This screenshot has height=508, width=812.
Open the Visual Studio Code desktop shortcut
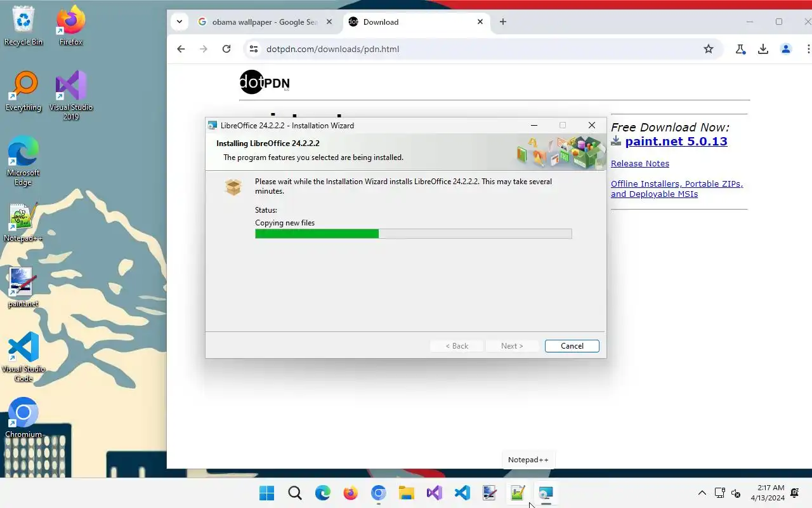click(23, 357)
